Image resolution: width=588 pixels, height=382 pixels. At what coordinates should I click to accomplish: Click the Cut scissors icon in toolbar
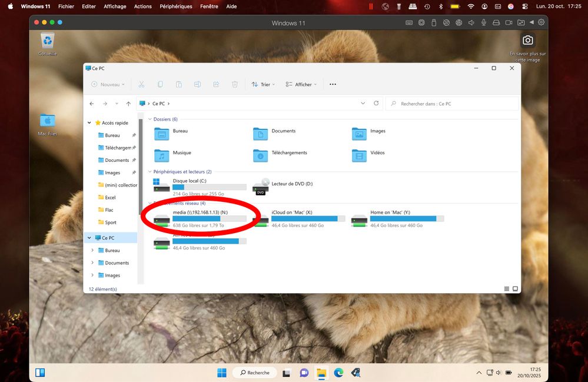[141, 84]
